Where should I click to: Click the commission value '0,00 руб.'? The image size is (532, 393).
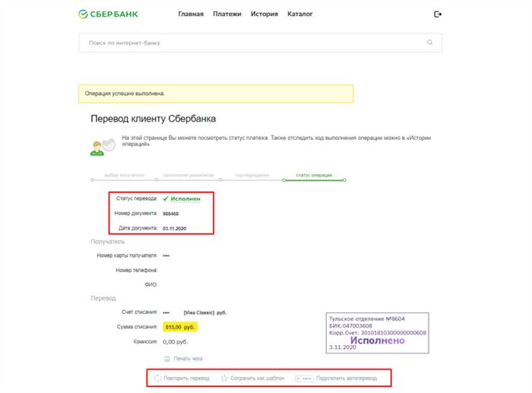click(x=175, y=342)
